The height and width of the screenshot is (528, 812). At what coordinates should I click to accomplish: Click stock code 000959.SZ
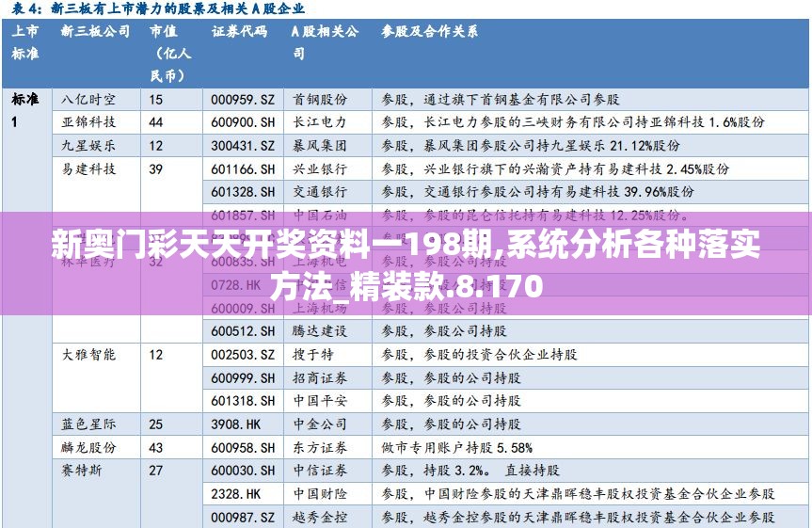coord(243,100)
